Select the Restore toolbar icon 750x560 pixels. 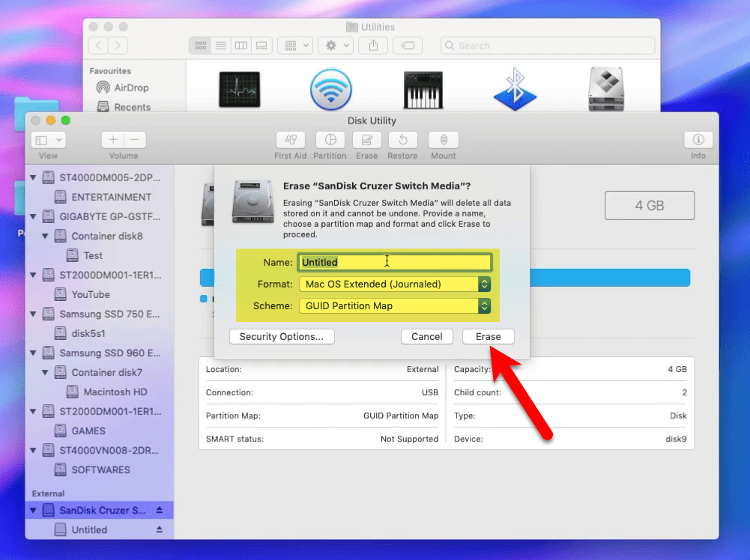click(x=403, y=140)
